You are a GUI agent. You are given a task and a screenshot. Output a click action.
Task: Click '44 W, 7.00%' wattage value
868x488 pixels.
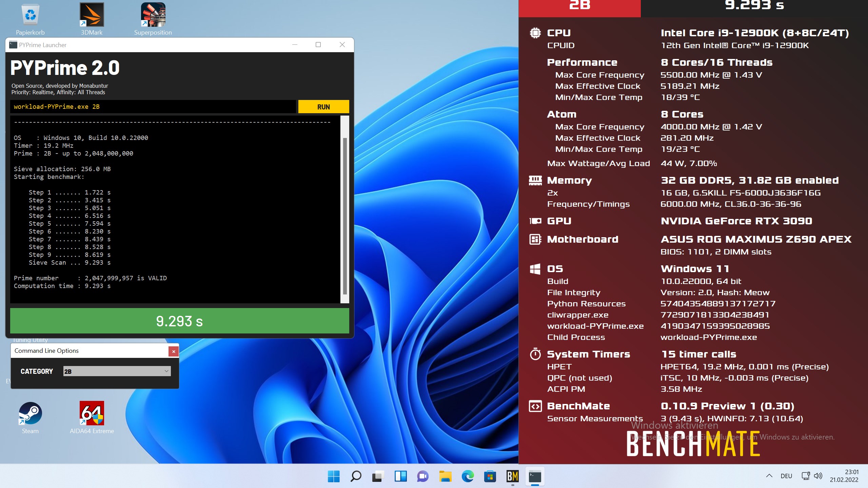tap(689, 163)
